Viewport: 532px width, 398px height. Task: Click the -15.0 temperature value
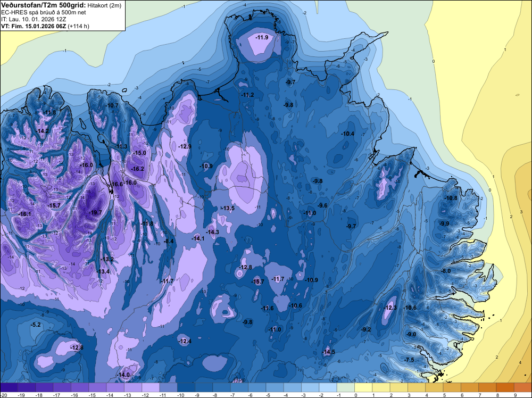pos(139,153)
